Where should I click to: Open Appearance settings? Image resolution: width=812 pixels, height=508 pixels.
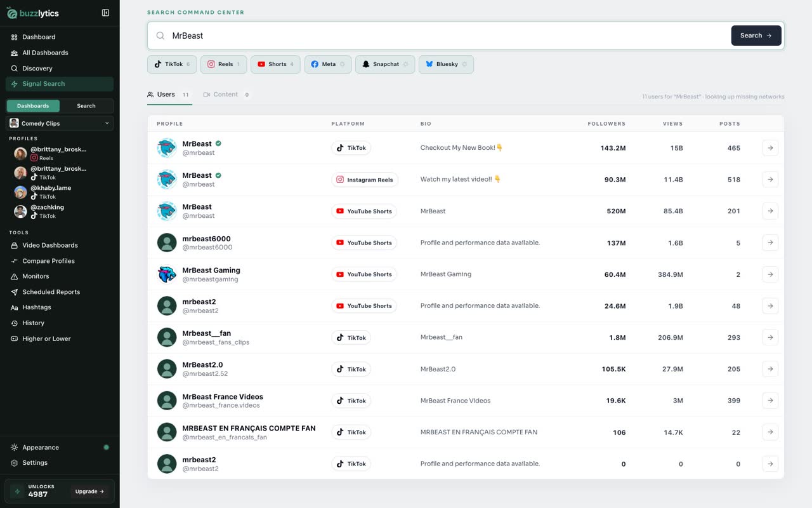click(x=60, y=447)
